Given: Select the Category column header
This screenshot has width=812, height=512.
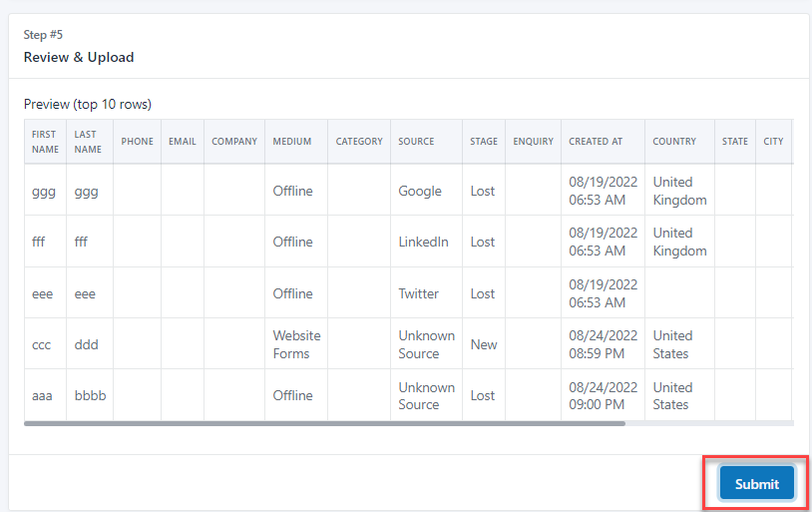Looking at the screenshot, I should click(359, 142).
